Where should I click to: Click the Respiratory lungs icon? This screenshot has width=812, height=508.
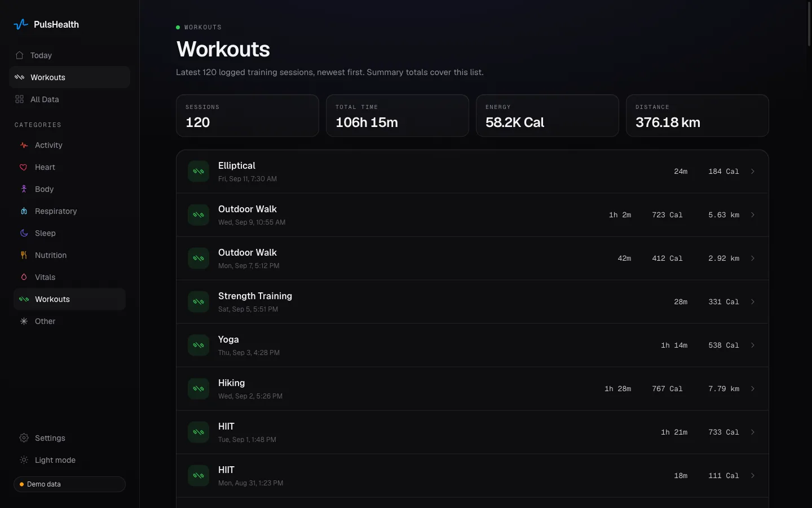coord(24,211)
